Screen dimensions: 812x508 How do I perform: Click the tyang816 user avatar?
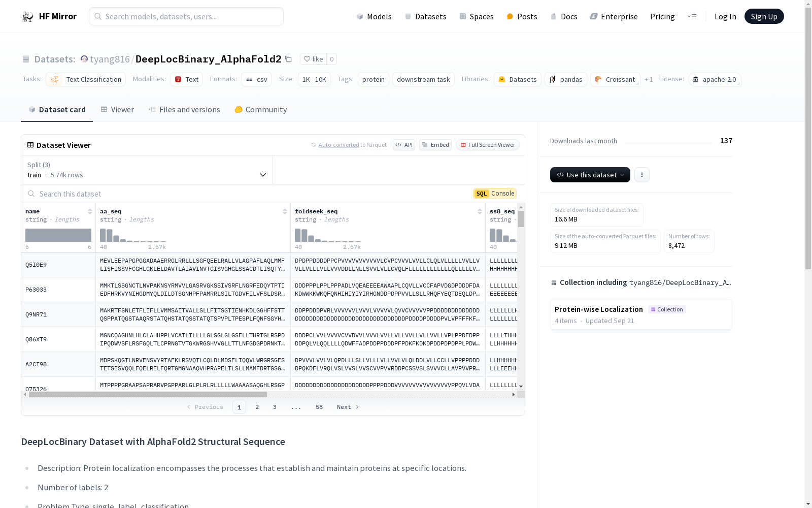coord(84,59)
